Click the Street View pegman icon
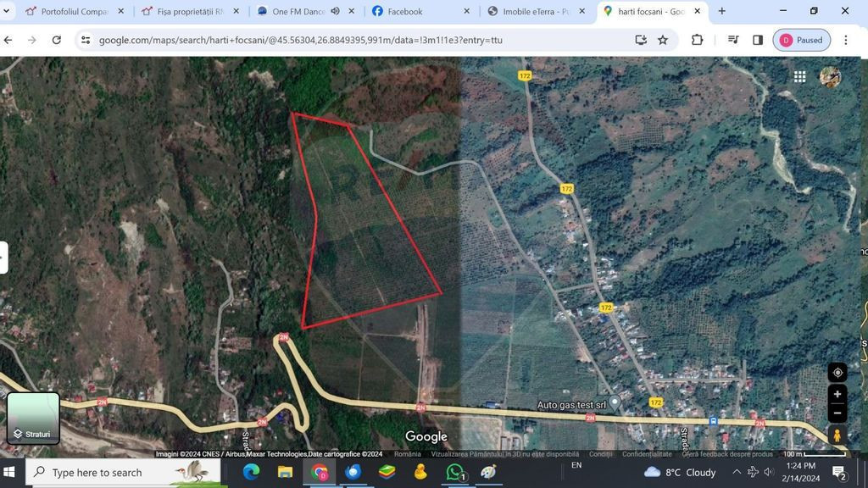This screenshot has height=488, width=868. (837, 435)
